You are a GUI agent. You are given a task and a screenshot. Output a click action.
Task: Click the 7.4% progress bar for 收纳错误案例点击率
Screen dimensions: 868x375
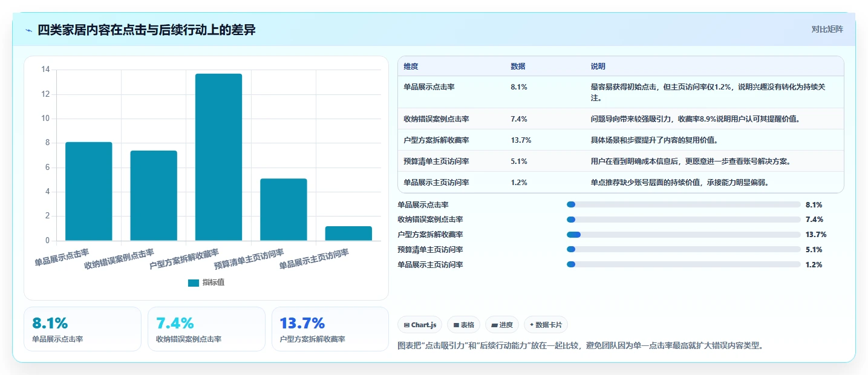(684, 220)
